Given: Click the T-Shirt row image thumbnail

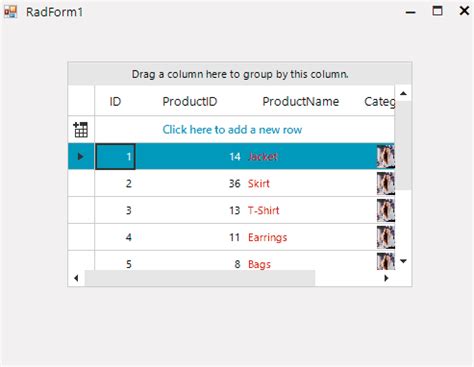Looking at the screenshot, I should 386,210.
